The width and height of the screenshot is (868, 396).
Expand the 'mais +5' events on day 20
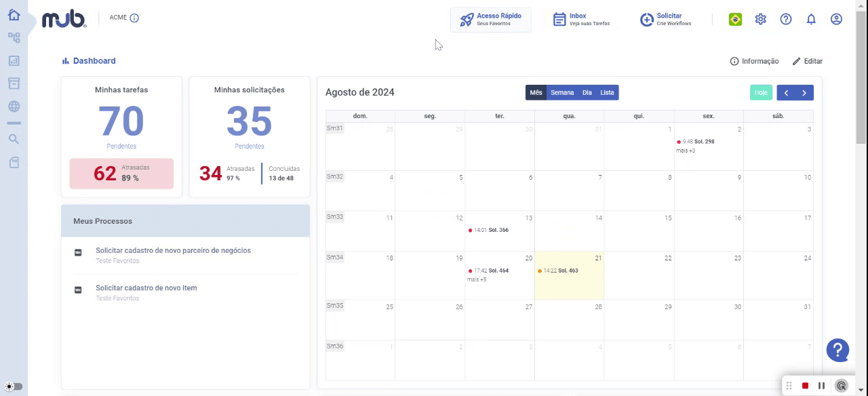pos(477,279)
